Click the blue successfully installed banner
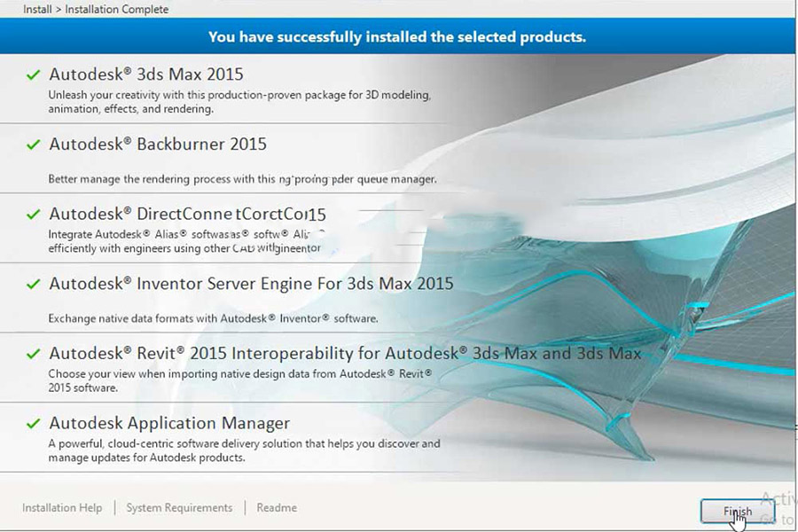 tap(397, 37)
